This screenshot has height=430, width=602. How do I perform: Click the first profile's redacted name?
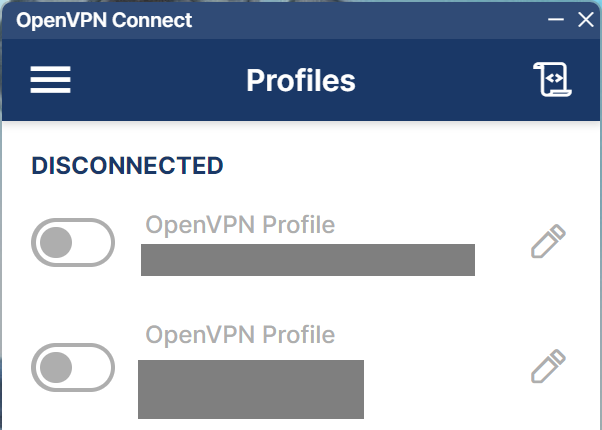(x=307, y=259)
